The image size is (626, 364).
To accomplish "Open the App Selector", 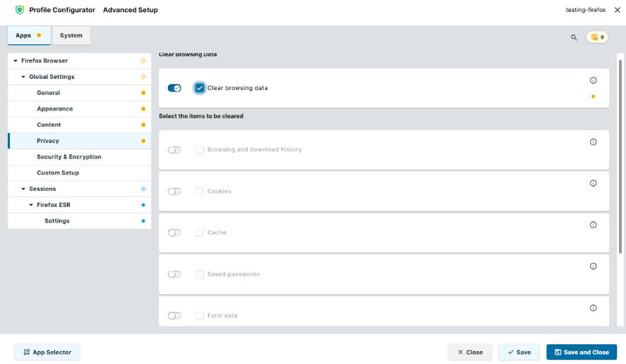I will [x=47, y=352].
